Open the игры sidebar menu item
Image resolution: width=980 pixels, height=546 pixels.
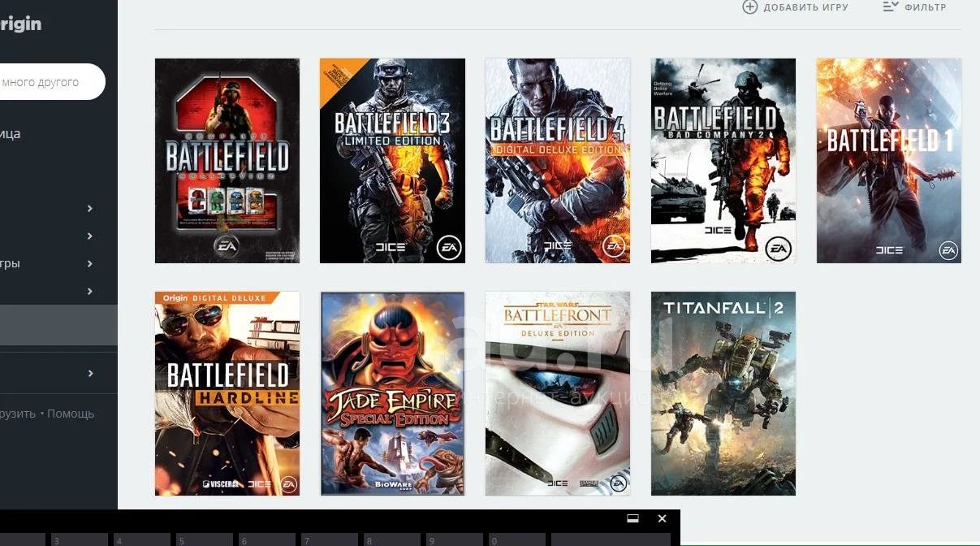coord(10,263)
